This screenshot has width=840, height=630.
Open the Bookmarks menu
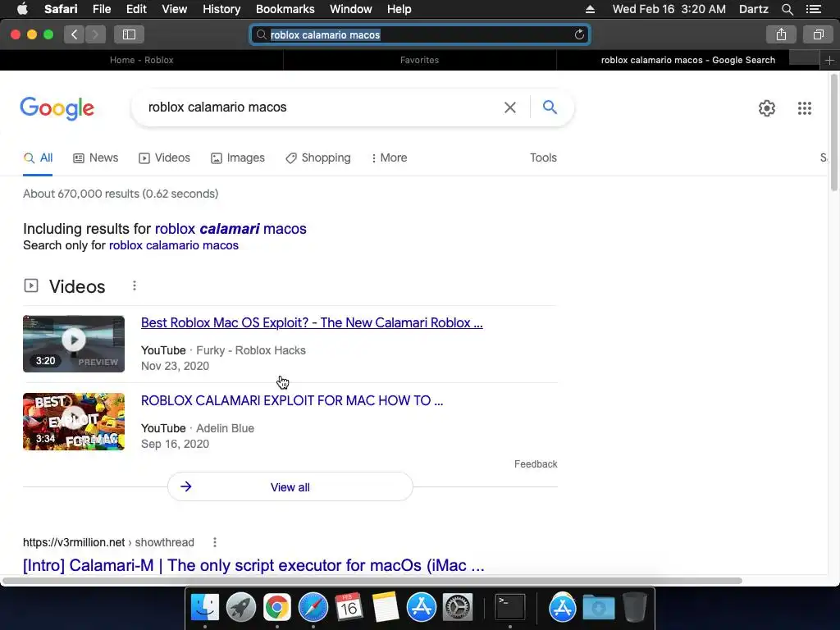coord(285,9)
